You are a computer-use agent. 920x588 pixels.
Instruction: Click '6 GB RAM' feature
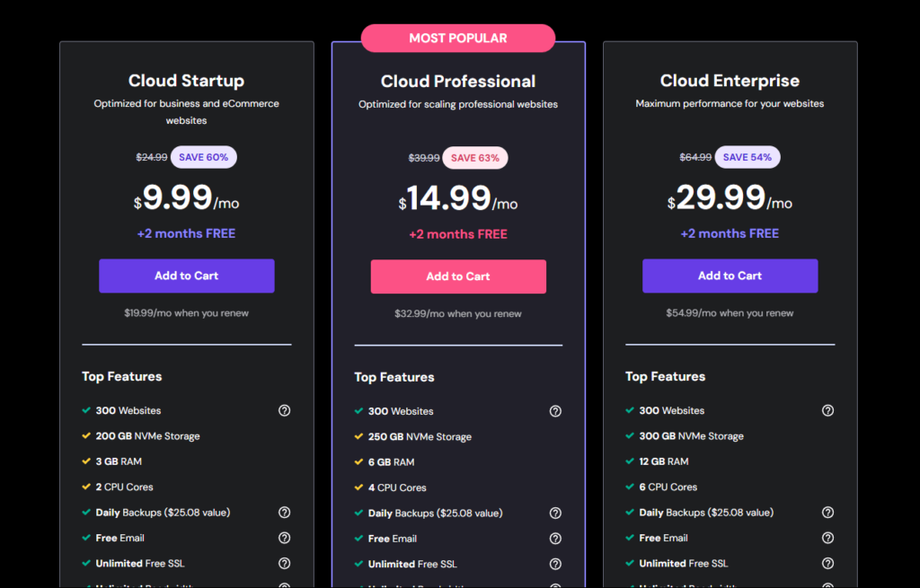coord(391,462)
